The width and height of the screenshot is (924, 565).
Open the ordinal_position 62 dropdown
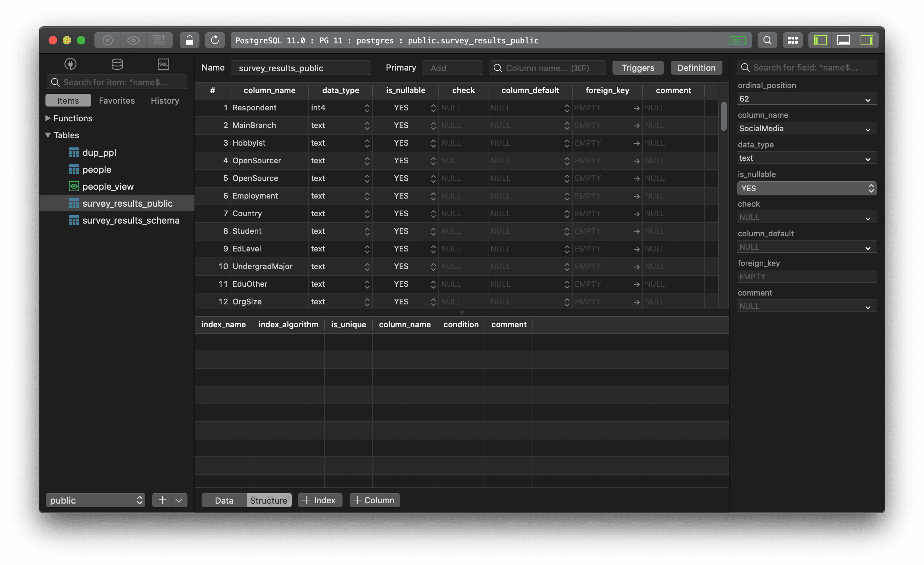(x=807, y=99)
